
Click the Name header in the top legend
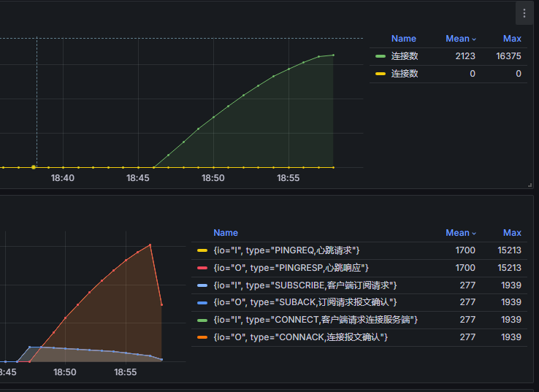(x=403, y=39)
